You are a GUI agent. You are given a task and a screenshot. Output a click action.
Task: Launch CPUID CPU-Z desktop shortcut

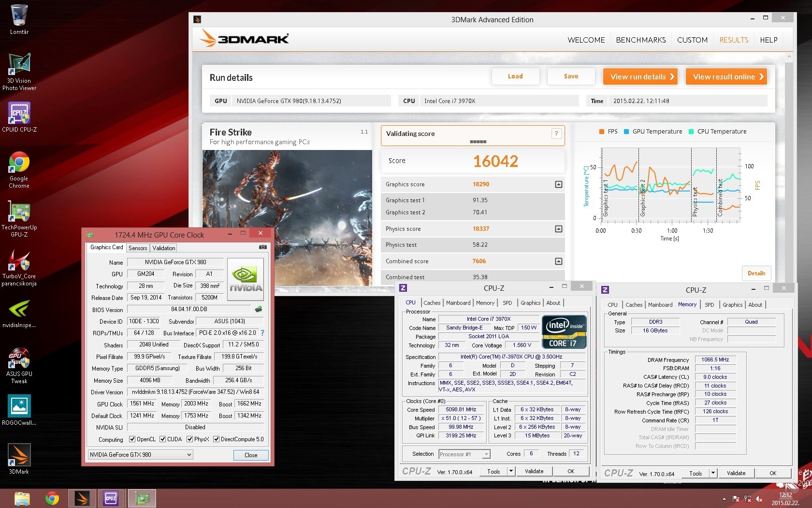click(x=19, y=117)
